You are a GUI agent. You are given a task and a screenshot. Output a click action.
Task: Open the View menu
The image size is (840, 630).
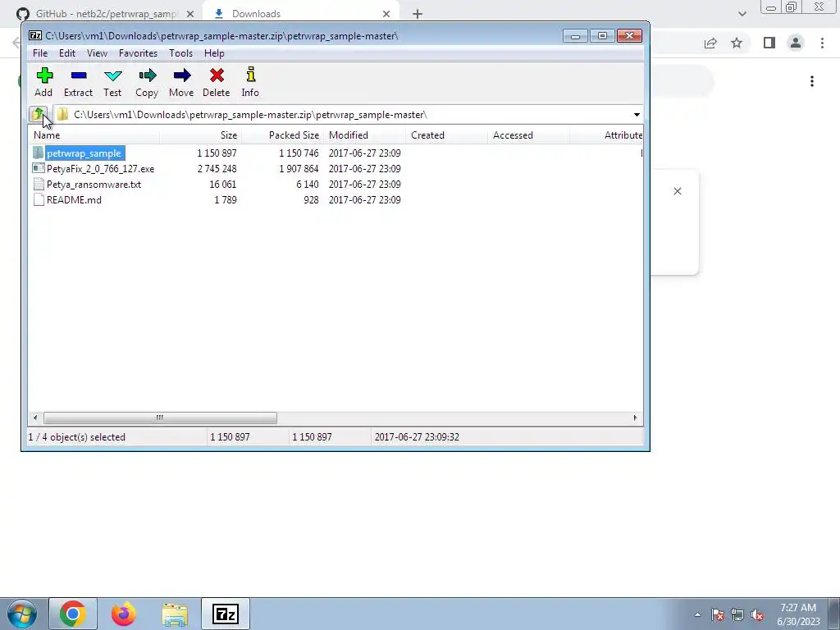[97, 53]
